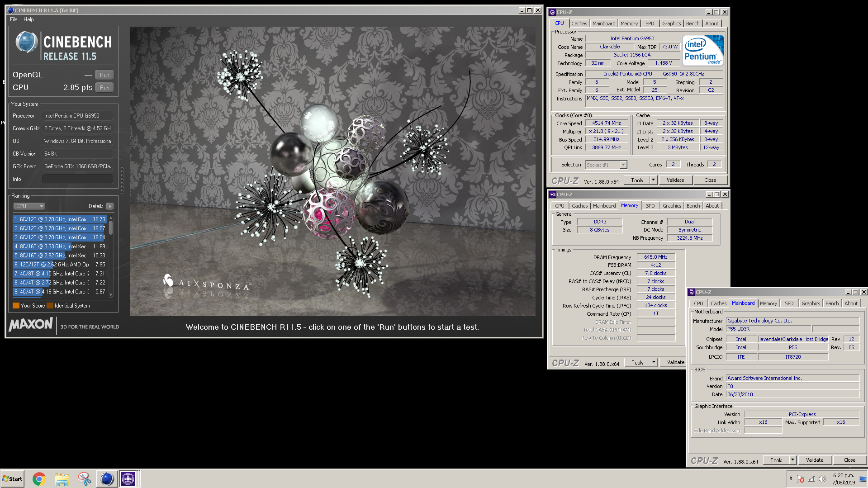Click the ranking list scrollbar down arrow

pyautogui.click(x=111, y=295)
